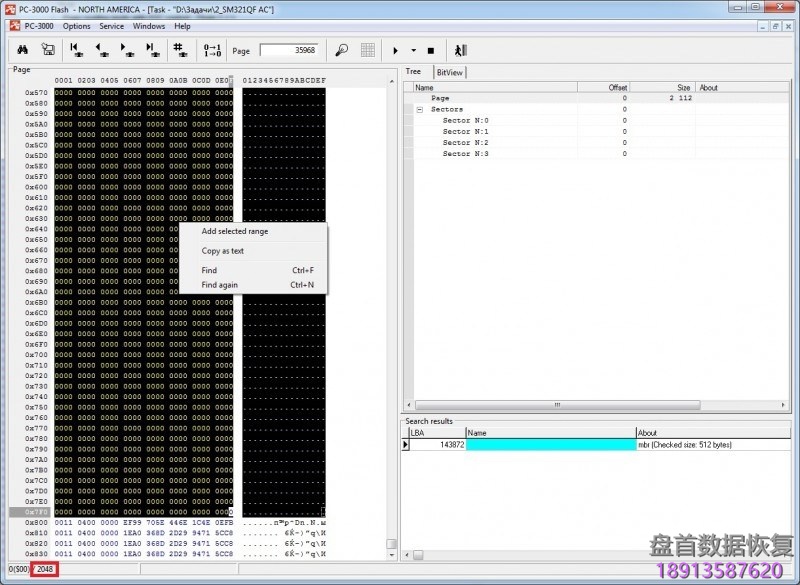Click the bit inversion 0→1 icon
Image resolution: width=800 pixels, height=585 pixels.
pos(212,50)
